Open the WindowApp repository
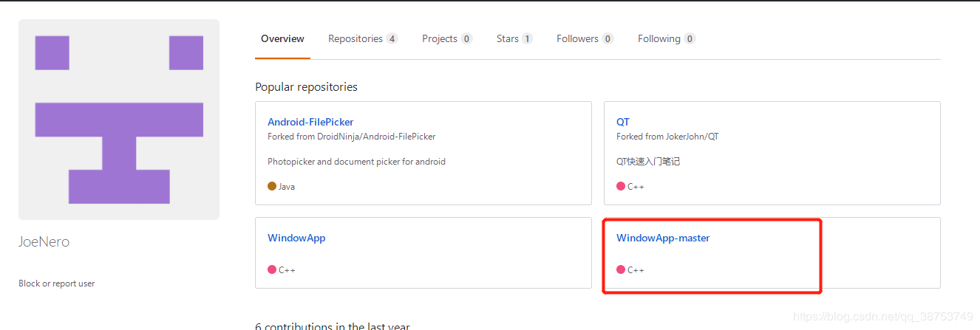This screenshot has height=330, width=980. click(x=296, y=238)
